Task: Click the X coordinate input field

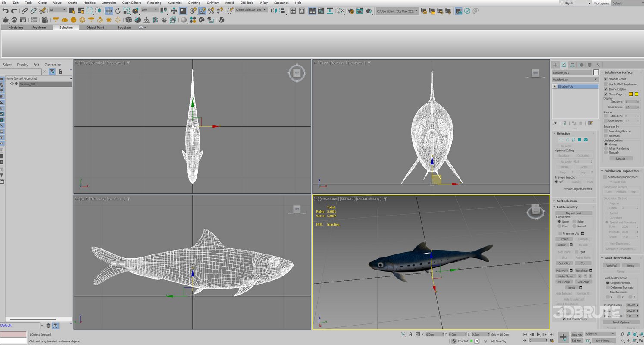Action: click(x=433, y=334)
